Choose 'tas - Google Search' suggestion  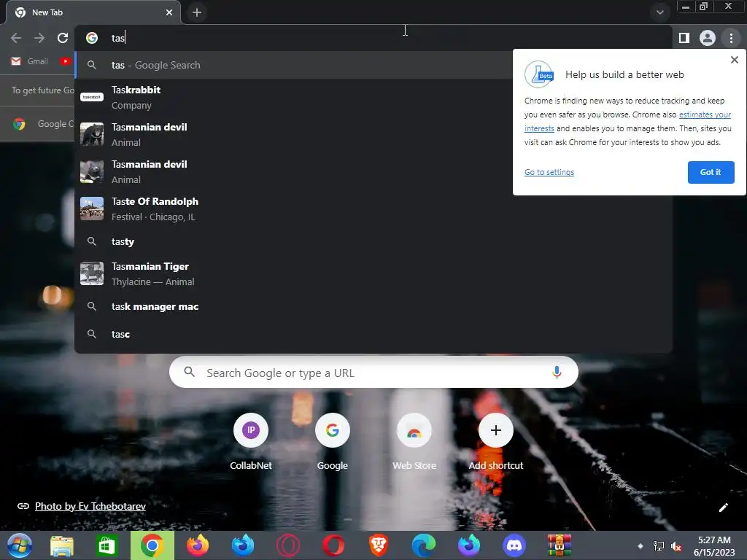pyautogui.click(x=295, y=65)
